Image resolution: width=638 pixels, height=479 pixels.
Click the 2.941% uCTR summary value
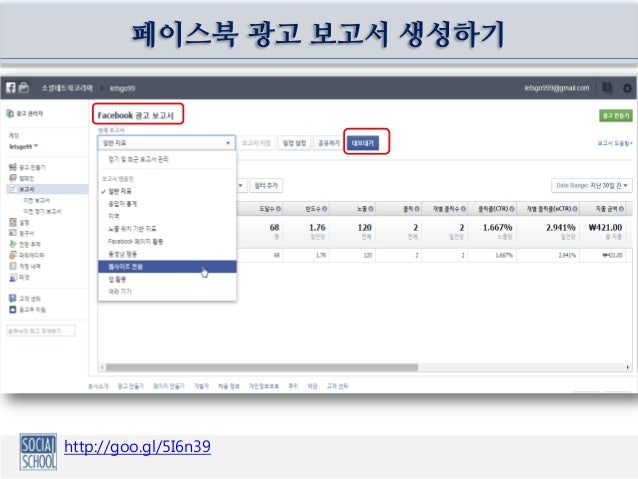click(x=561, y=227)
